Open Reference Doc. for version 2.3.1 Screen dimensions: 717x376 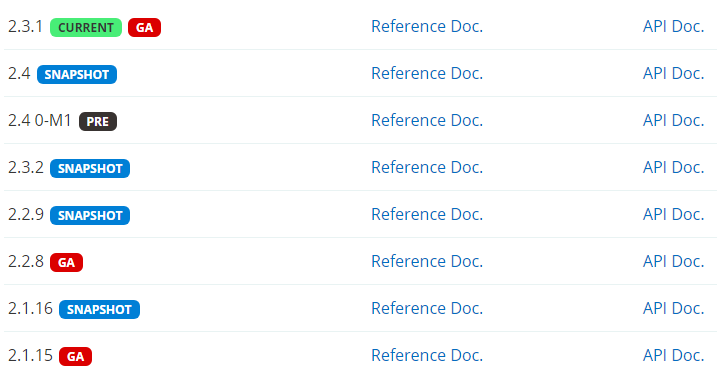(x=427, y=27)
